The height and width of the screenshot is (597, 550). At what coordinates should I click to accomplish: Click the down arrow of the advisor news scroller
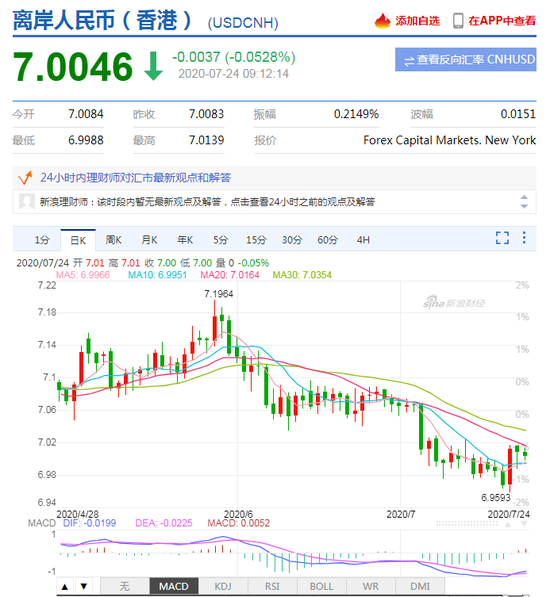(x=524, y=206)
